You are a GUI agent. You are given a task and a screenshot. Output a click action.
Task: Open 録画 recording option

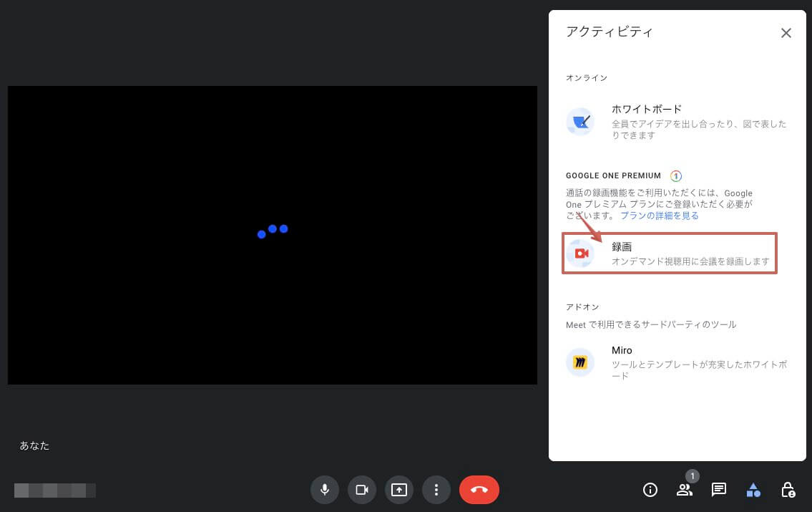coord(670,253)
